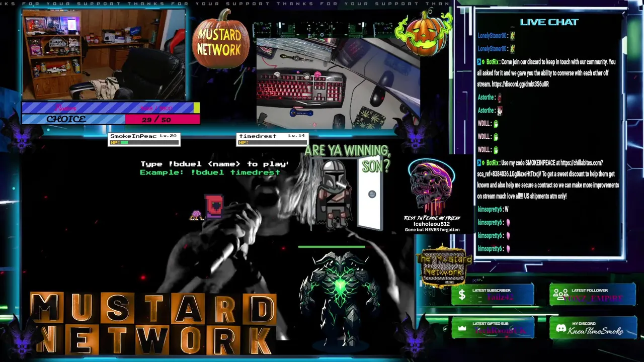Click the first WDILL username in chat
Viewport: 644px width, 362px height.
point(484,123)
